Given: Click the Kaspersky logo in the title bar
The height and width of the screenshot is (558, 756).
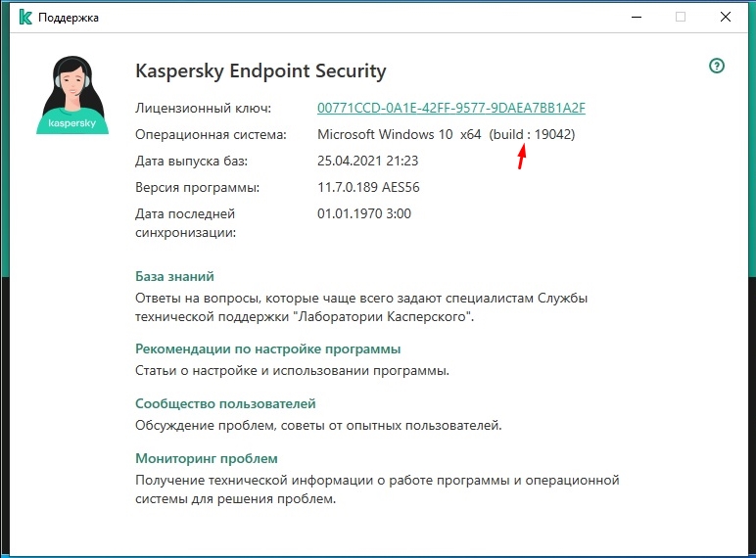Looking at the screenshot, I should pyautogui.click(x=25, y=18).
